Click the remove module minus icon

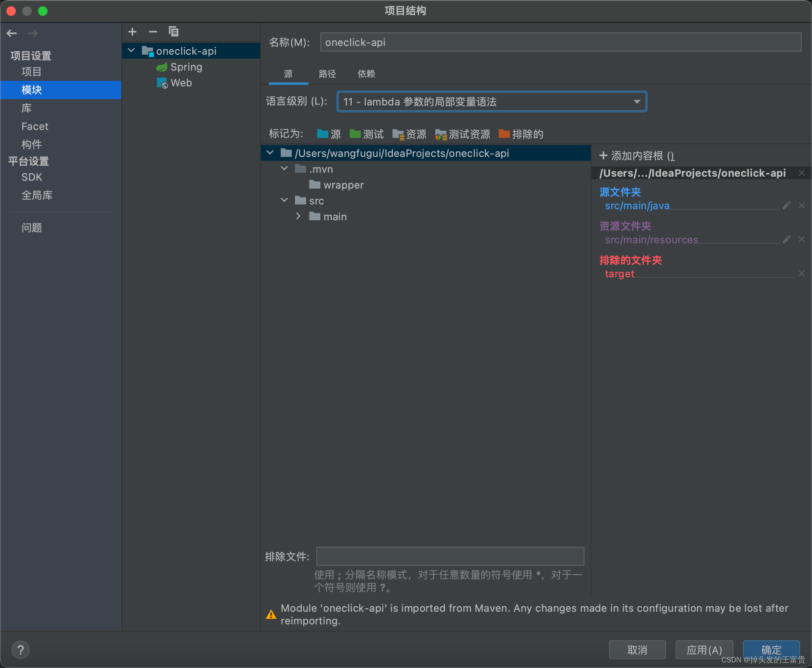153,32
